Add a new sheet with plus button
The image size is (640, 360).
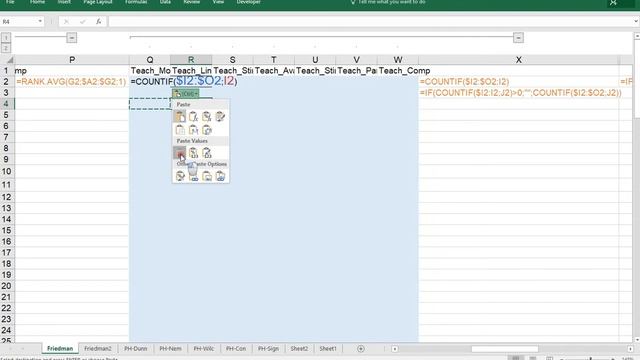click(x=361, y=349)
